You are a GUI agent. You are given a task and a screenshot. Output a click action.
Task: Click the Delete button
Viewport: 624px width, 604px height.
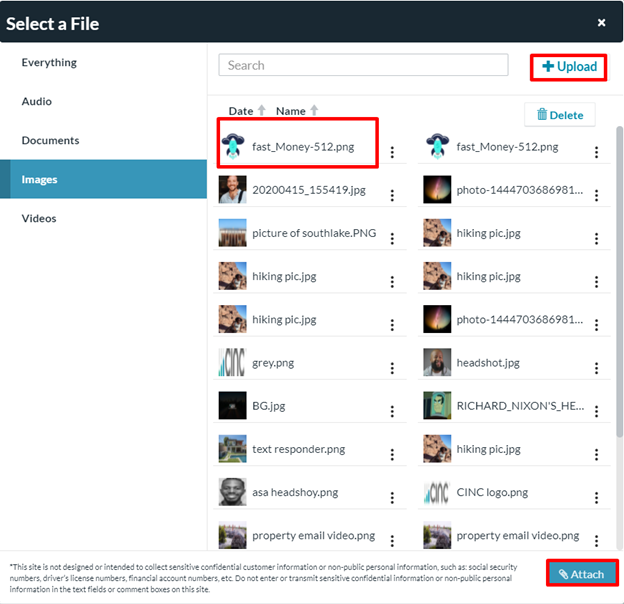tap(560, 115)
